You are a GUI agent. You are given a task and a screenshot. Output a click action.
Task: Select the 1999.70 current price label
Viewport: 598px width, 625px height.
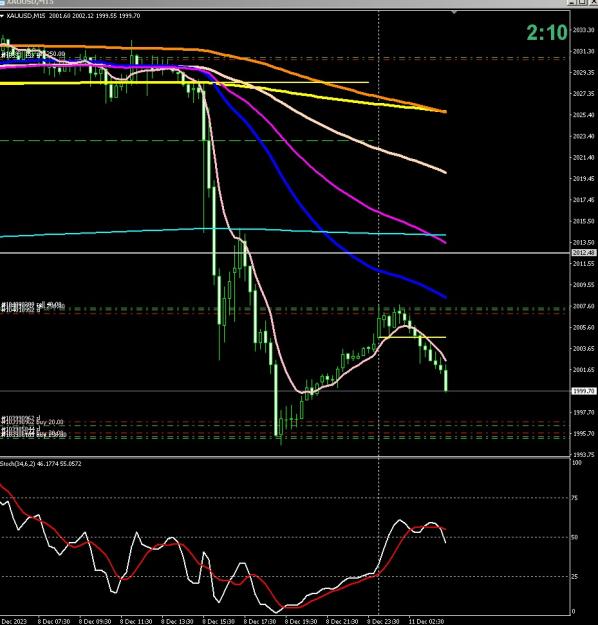[584, 391]
